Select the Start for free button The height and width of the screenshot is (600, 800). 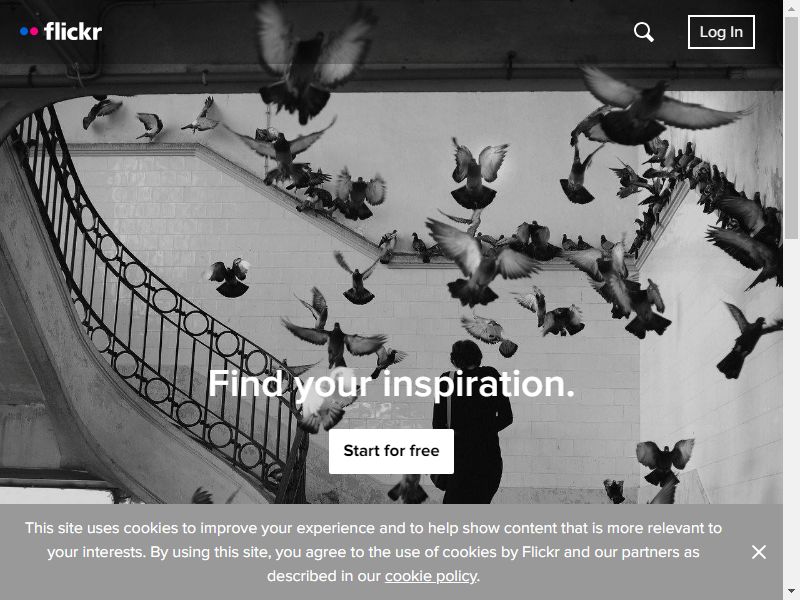pyautogui.click(x=391, y=451)
